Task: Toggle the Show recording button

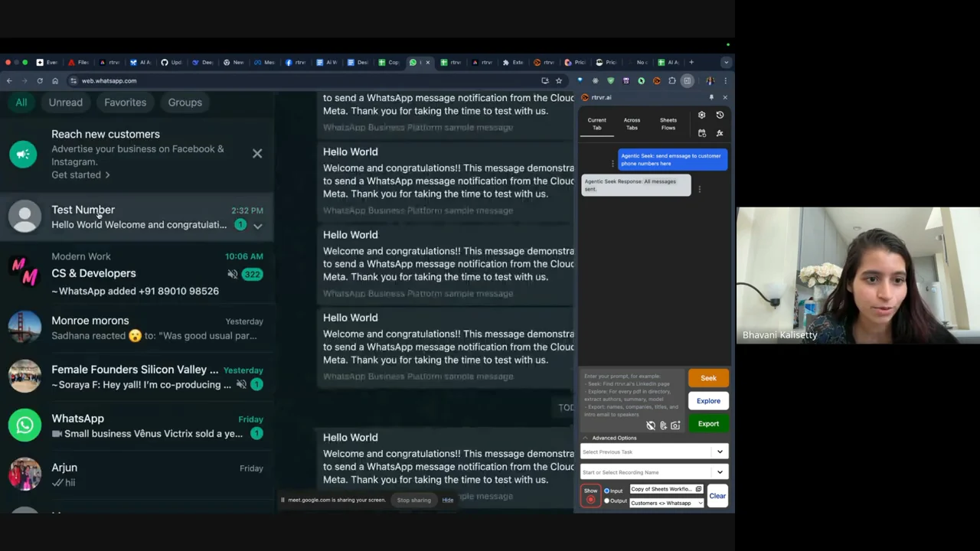Action: (590, 496)
